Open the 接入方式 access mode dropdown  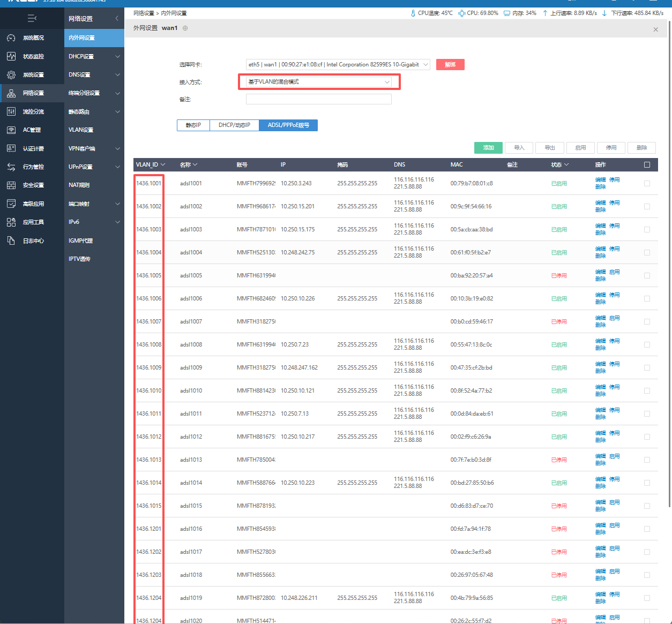[x=318, y=82]
